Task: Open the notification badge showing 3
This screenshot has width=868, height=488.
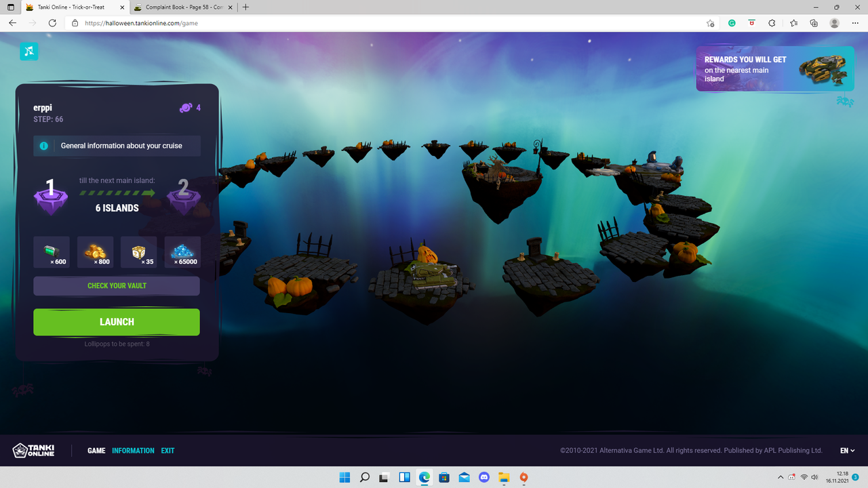Action: (856, 477)
